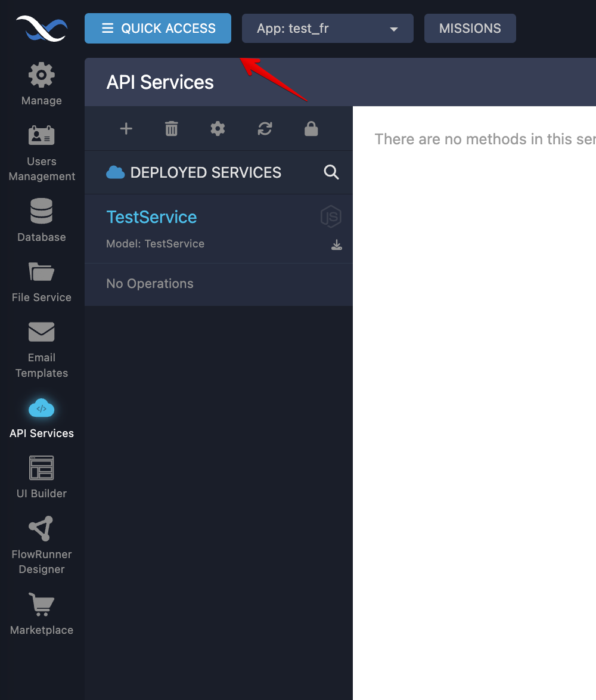
Task: Click the padlock icon in services toolbar
Action: [x=311, y=129]
